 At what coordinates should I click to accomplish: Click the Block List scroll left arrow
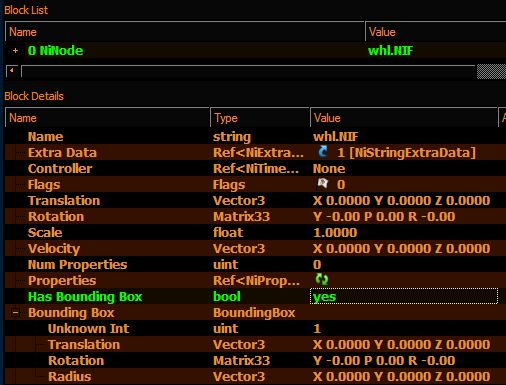click(x=12, y=71)
